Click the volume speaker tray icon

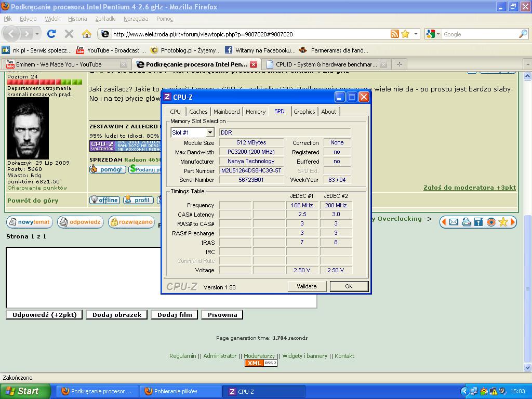tap(503, 391)
